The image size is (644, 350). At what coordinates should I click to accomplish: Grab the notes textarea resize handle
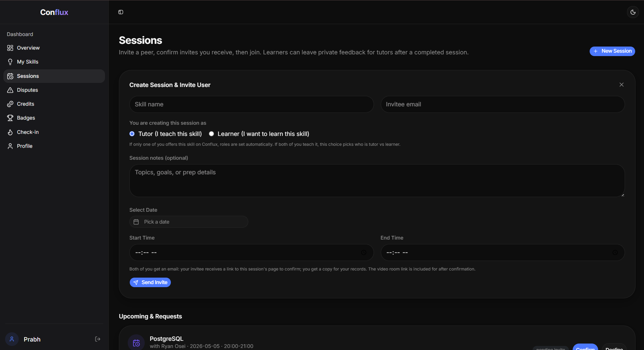tap(622, 195)
